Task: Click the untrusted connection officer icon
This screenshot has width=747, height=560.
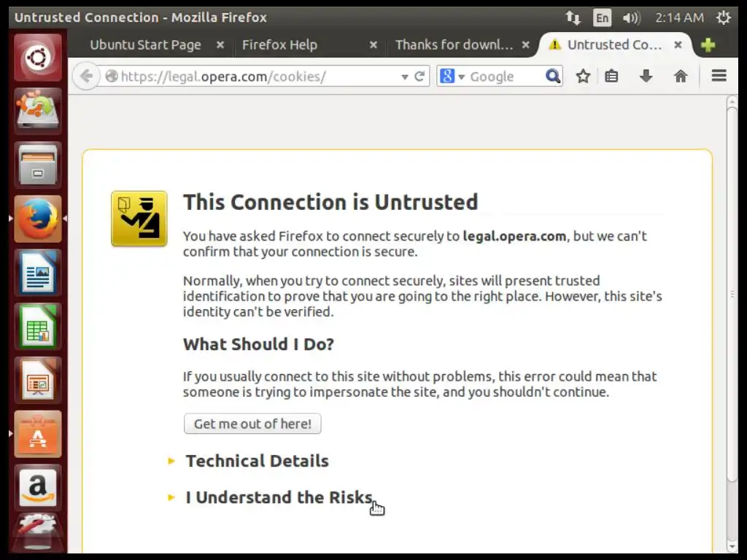Action: [x=139, y=219]
